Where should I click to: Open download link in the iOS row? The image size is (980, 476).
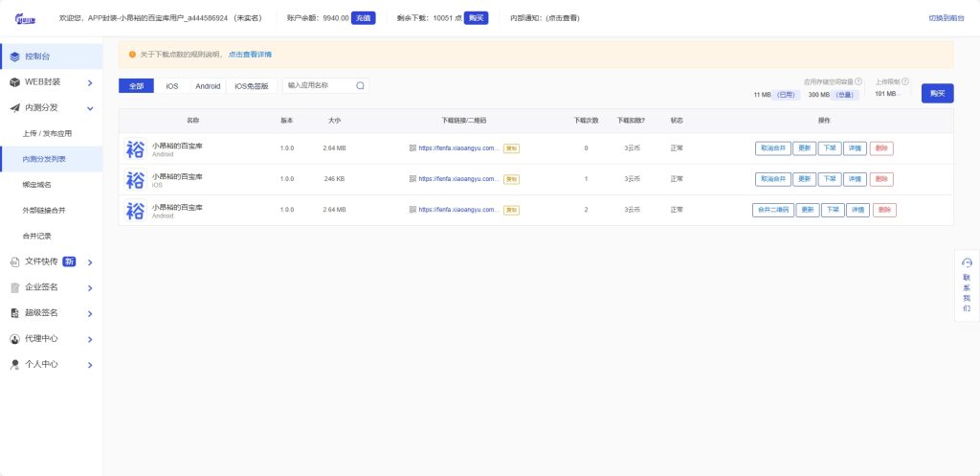[x=459, y=179]
